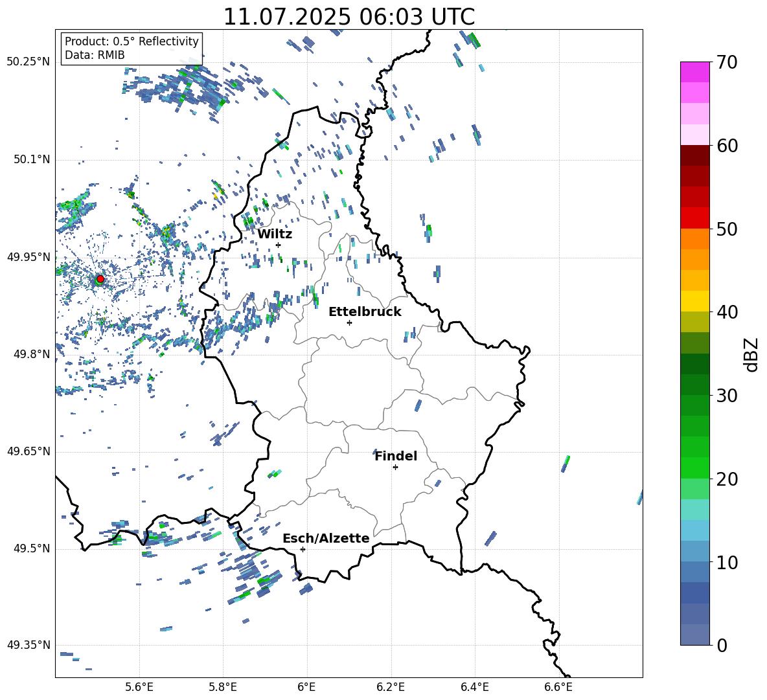Click the yellow colorbar swatch above 40
Image resolution: width=767 pixels, height=700 pixels.
(694, 301)
